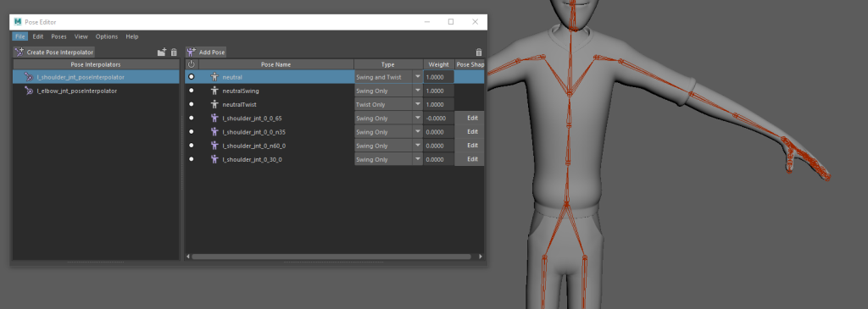Click icon beside l_shoulder_jnt_poseInterpolator
868x309 pixels.
pyautogui.click(x=29, y=77)
